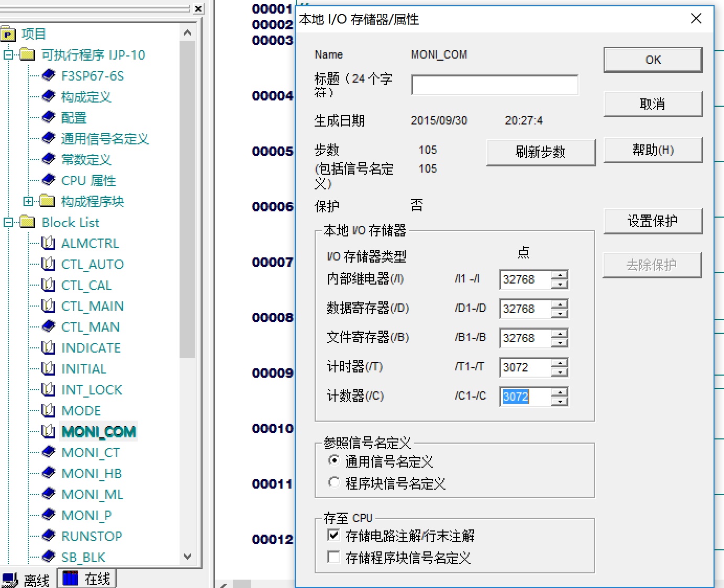724x588 pixels.
Task: Collapse the Block List tree node
Action: [x=8, y=222]
